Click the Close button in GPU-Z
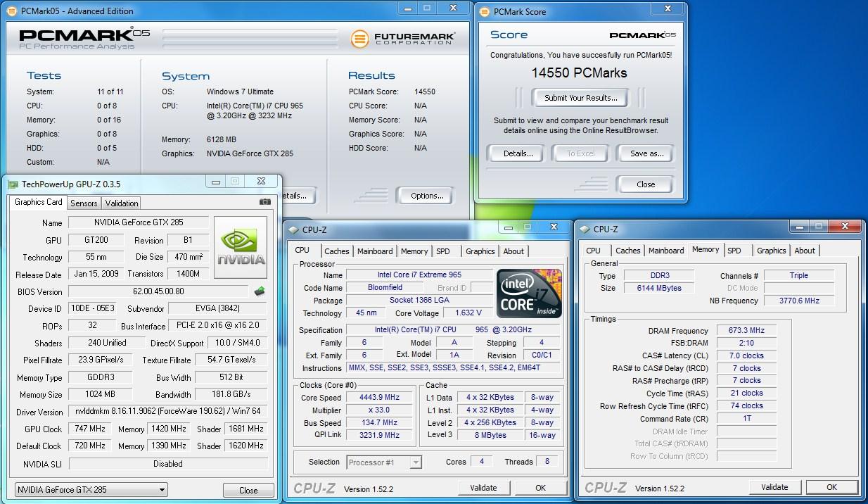This screenshot has height=504, width=868. coord(248,490)
